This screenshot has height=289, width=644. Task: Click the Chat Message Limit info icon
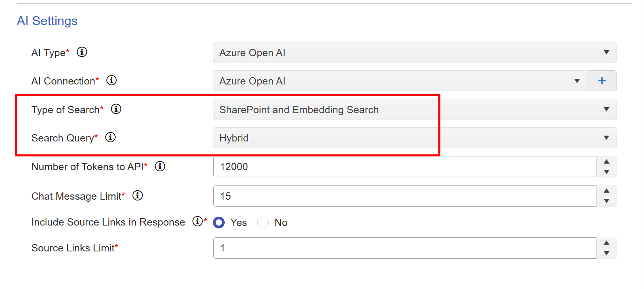click(138, 196)
